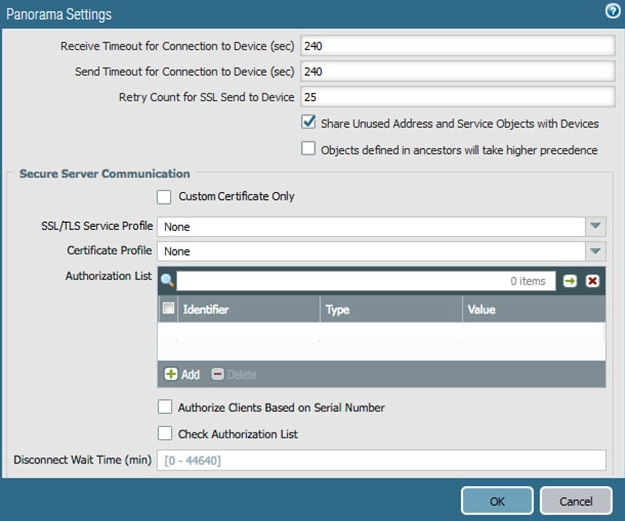Click the green plus Add icon
Image resolution: width=625 pixels, height=521 pixels.
point(171,374)
